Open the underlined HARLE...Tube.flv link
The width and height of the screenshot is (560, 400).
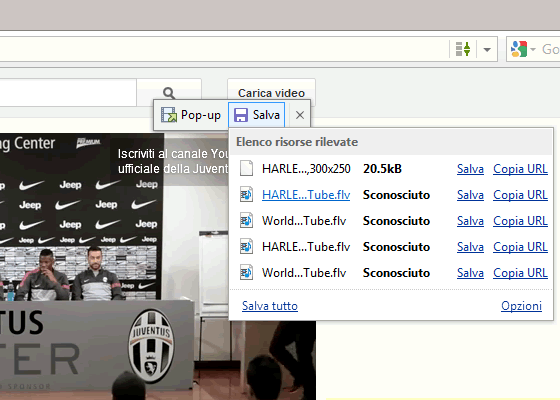pos(306,195)
